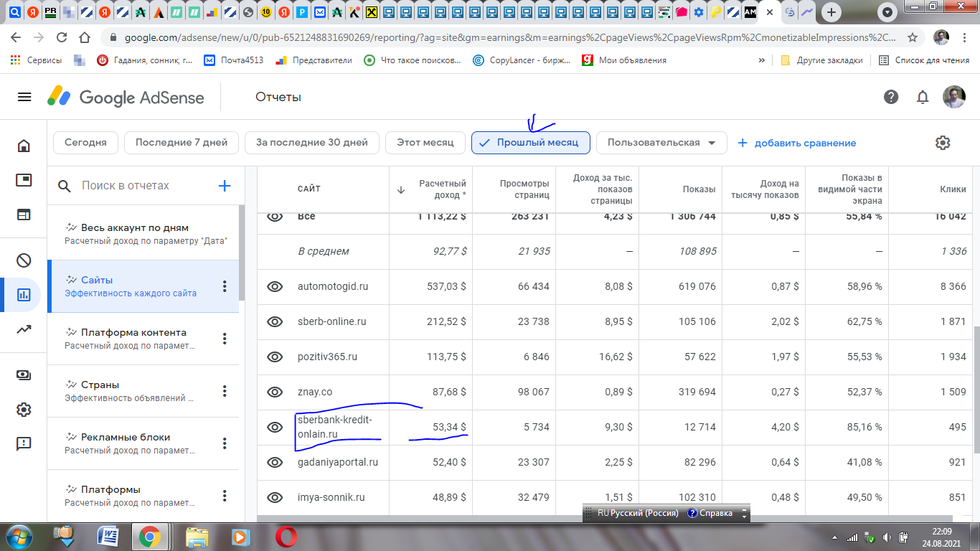Toggle the eye for imya-sonnik.ru row

click(x=275, y=497)
